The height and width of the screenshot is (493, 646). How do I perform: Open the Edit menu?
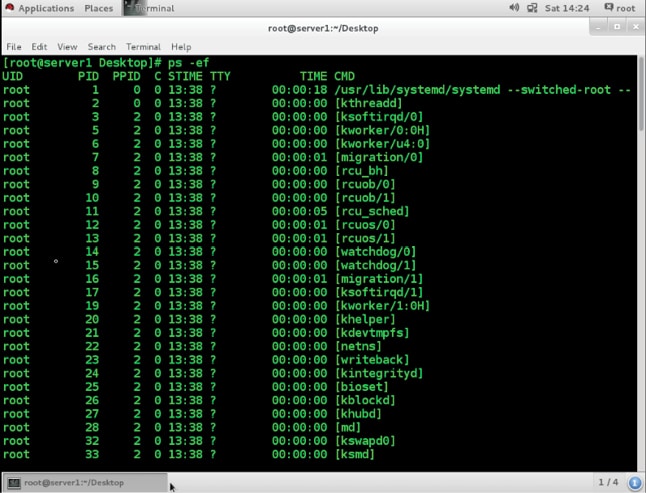point(39,47)
